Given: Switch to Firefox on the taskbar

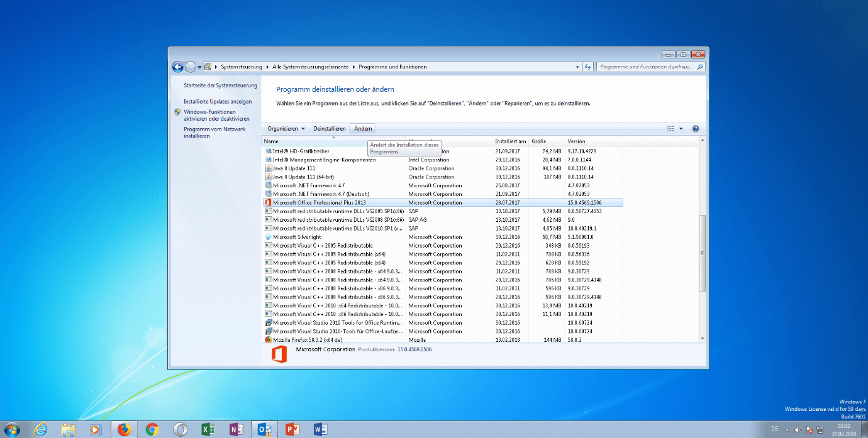Looking at the screenshot, I should pyautogui.click(x=124, y=430).
